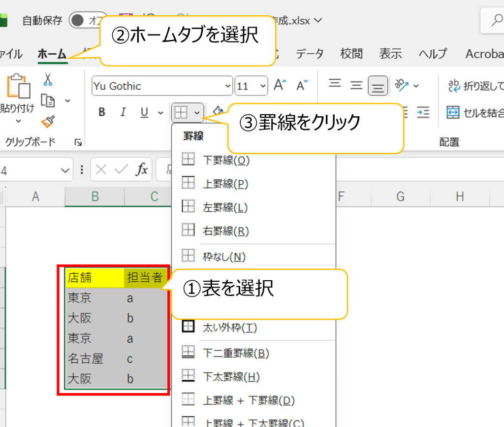Click the Increase Font Size icon

[280, 86]
